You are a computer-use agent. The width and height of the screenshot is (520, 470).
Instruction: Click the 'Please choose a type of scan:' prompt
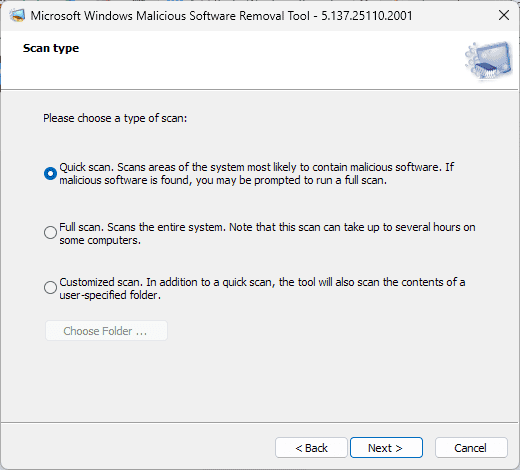(x=115, y=118)
